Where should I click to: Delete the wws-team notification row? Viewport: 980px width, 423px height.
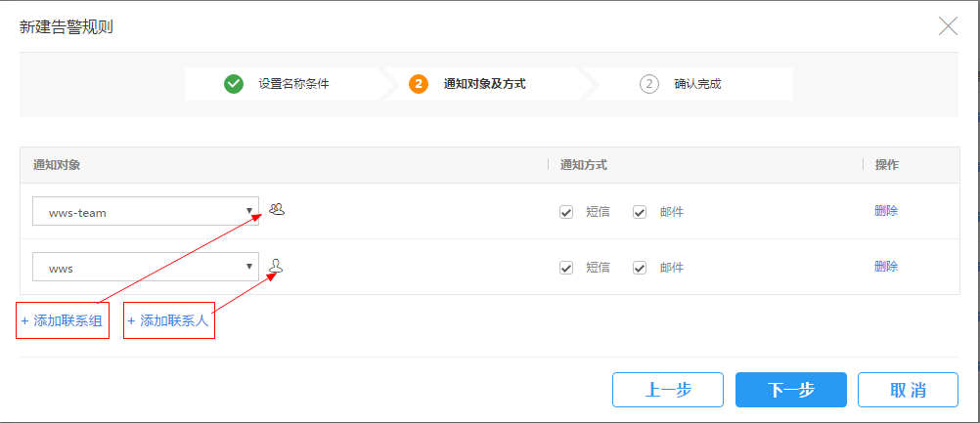pyautogui.click(x=886, y=211)
